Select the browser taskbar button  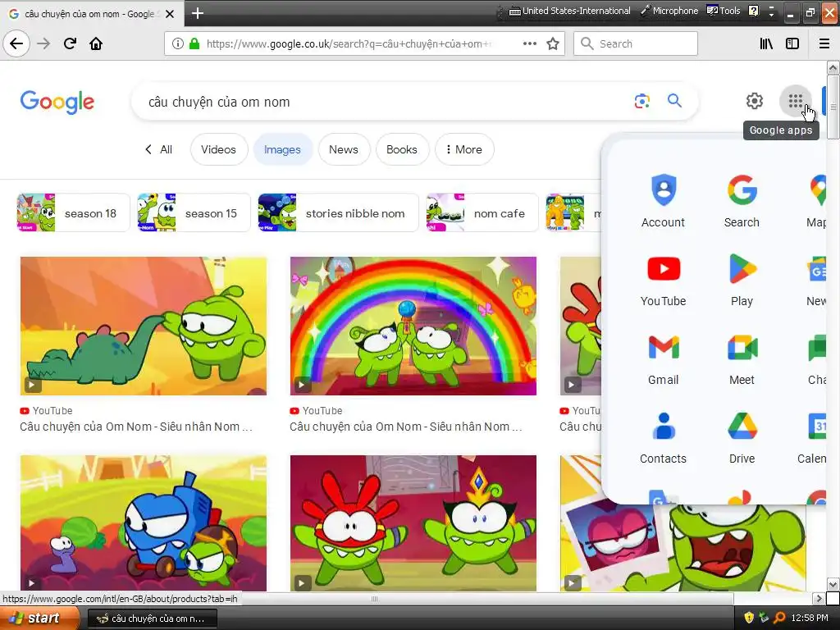(152, 619)
